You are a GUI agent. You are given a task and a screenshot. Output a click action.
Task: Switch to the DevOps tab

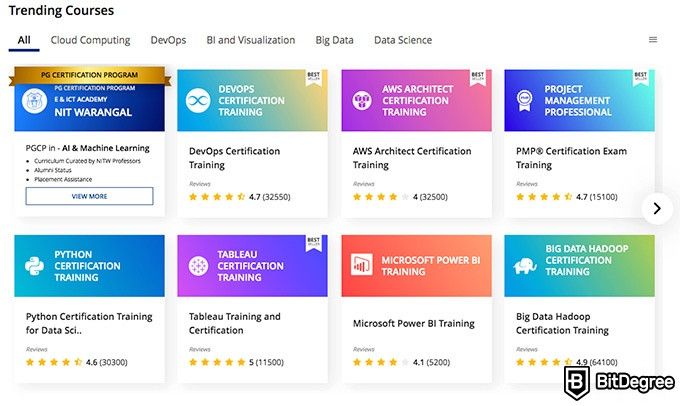168,40
